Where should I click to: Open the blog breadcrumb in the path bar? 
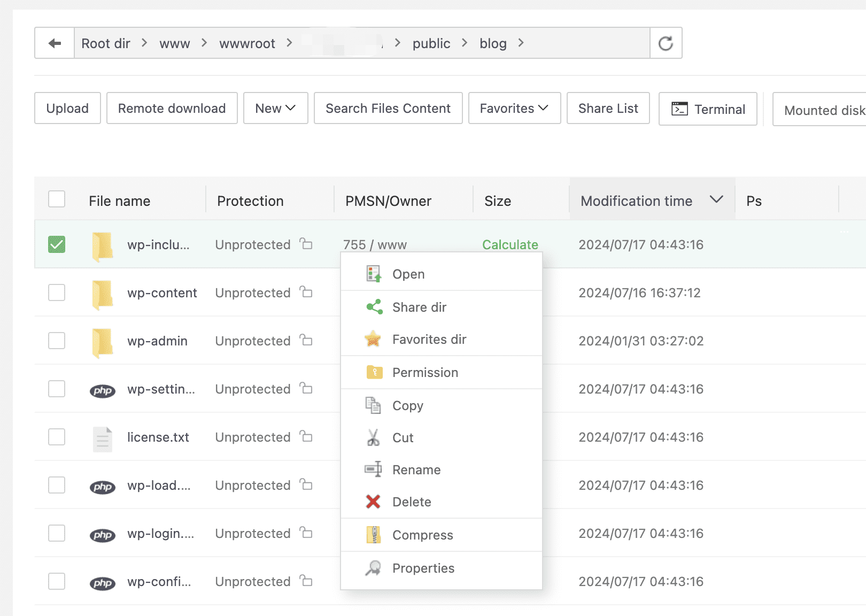492,43
